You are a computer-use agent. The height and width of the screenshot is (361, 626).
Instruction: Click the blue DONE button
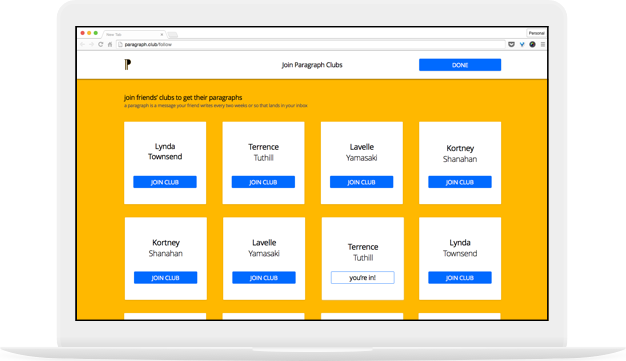tap(460, 65)
